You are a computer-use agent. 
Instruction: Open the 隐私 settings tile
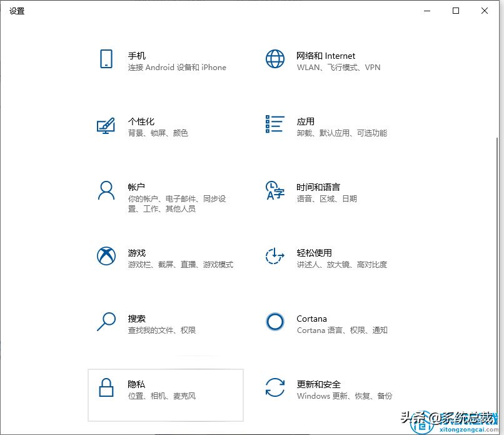[x=166, y=395]
